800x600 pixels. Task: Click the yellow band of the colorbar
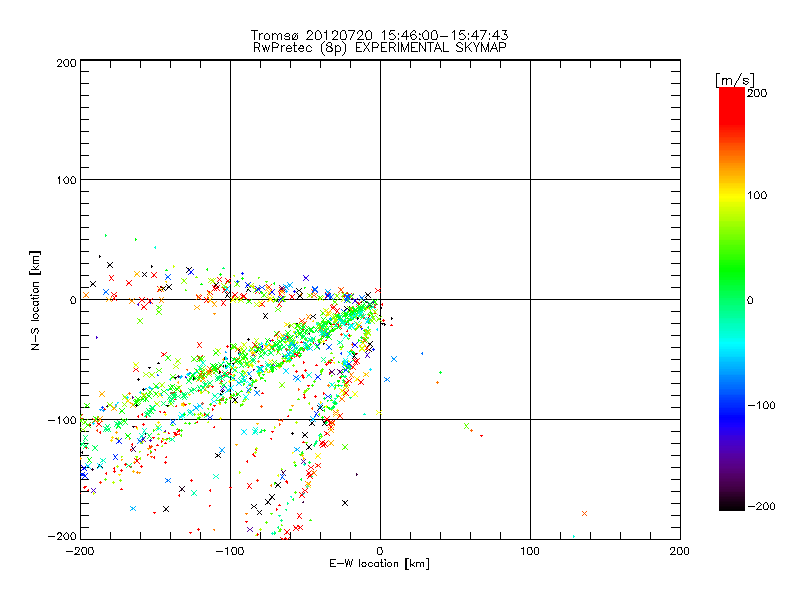[732, 197]
